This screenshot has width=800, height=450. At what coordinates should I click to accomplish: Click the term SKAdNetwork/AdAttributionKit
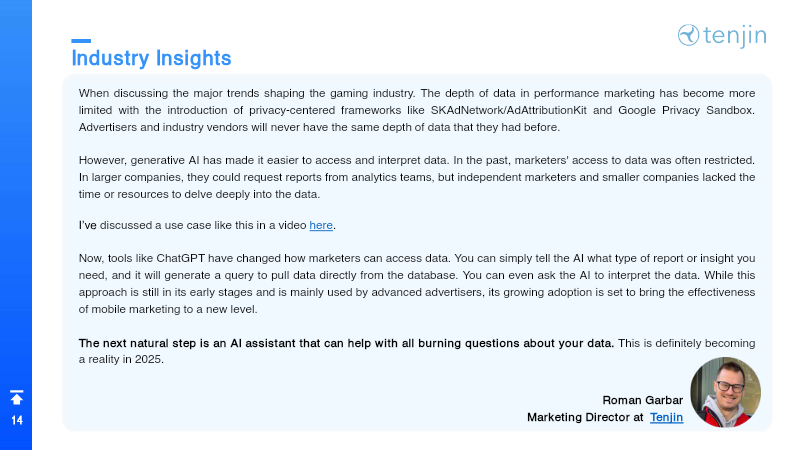(509, 110)
